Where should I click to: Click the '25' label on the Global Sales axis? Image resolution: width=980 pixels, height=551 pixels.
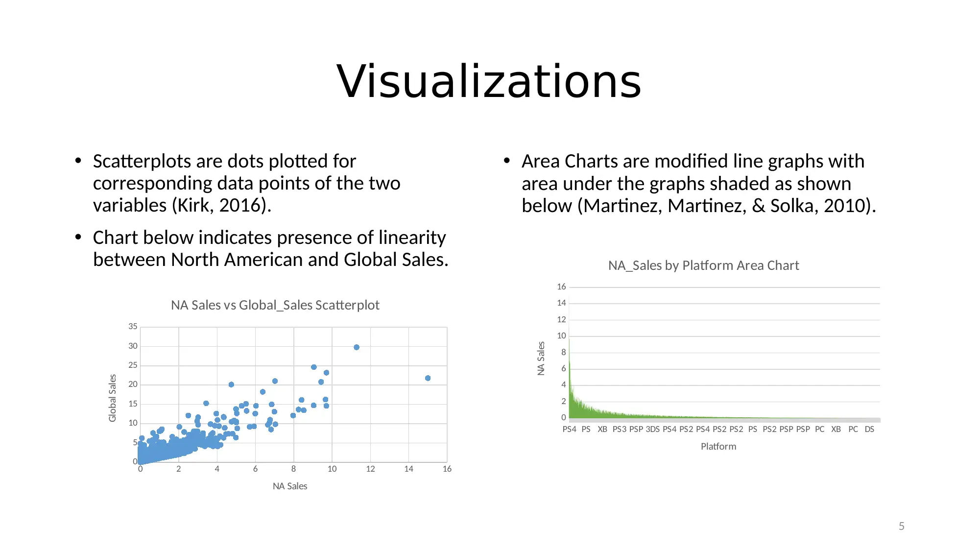coord(133,365)
